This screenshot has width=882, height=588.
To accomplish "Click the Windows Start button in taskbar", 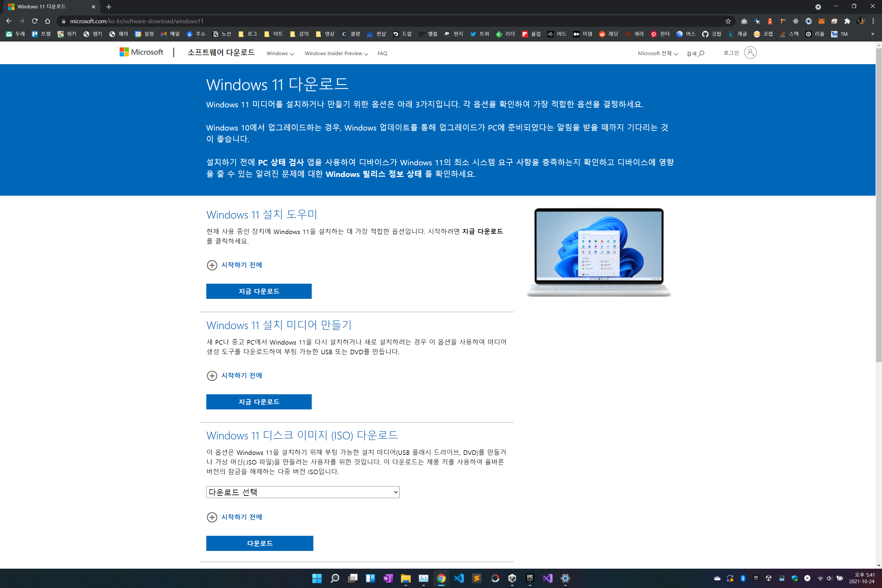I will [x=317, y=578].
